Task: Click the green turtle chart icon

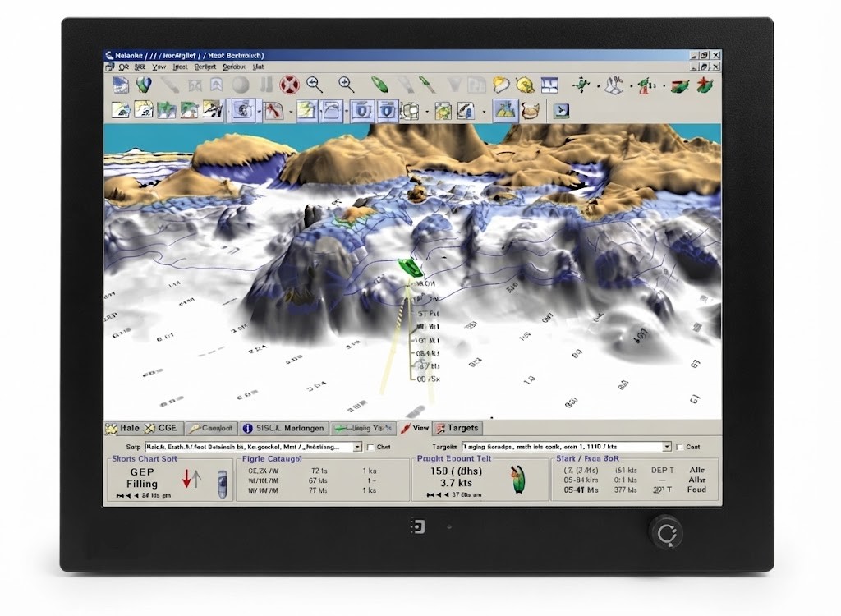Action: [443, 111]
